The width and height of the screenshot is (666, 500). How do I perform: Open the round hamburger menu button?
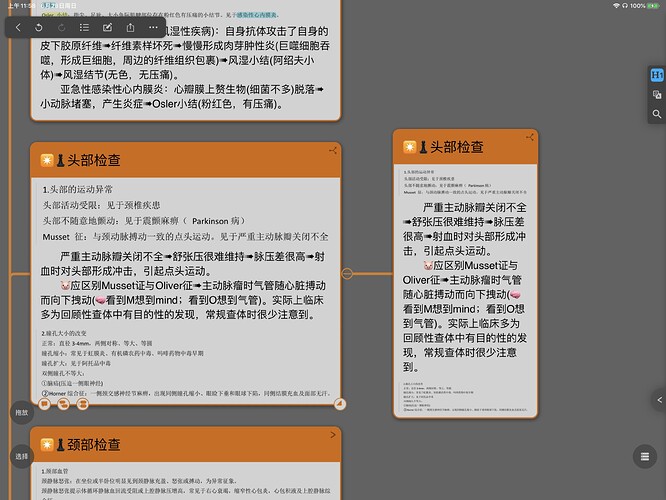pyautogui.click(x=645, y=456)
